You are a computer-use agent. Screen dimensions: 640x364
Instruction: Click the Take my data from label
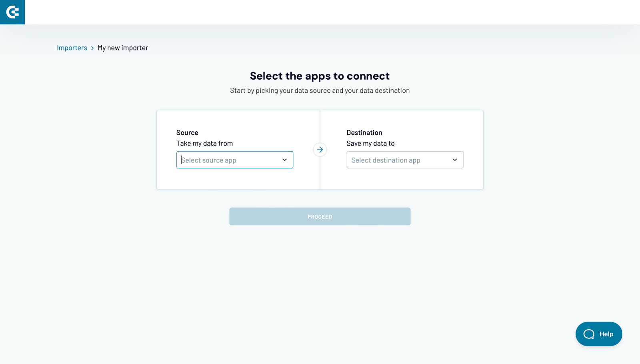tap(204, 143)
